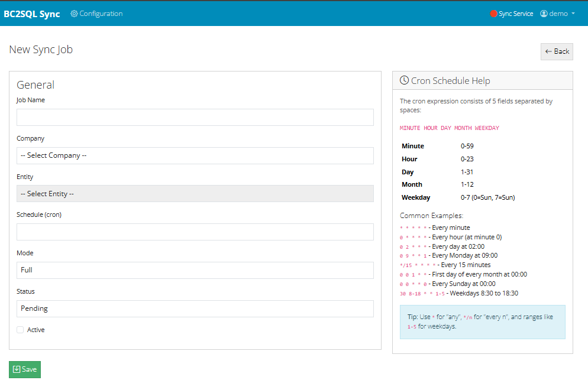This screenshot has height=390, width=588.
Task: Click the Back button
Action: [x=557, y=51]
